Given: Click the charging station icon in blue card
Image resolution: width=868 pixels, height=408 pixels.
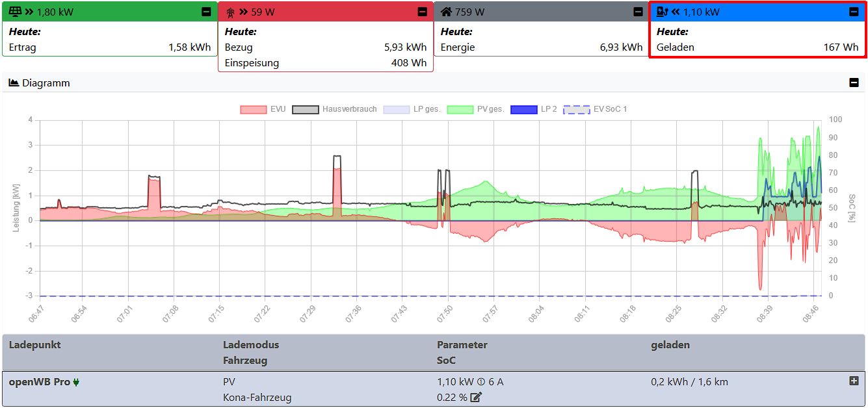Looking at the screenshot, I should [x=663, y=12].
